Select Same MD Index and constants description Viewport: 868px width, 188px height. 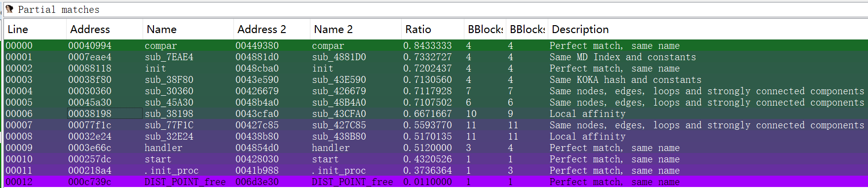pos(623,57)
